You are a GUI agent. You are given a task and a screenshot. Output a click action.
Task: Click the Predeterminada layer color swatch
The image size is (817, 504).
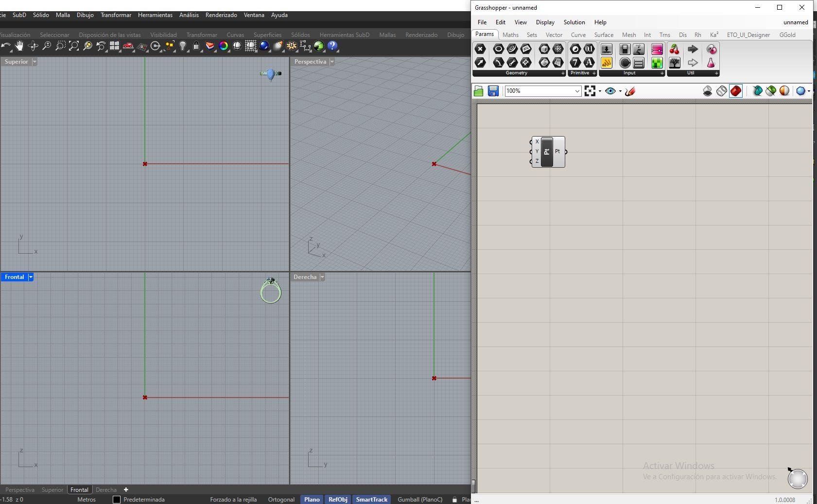point(117,499)
